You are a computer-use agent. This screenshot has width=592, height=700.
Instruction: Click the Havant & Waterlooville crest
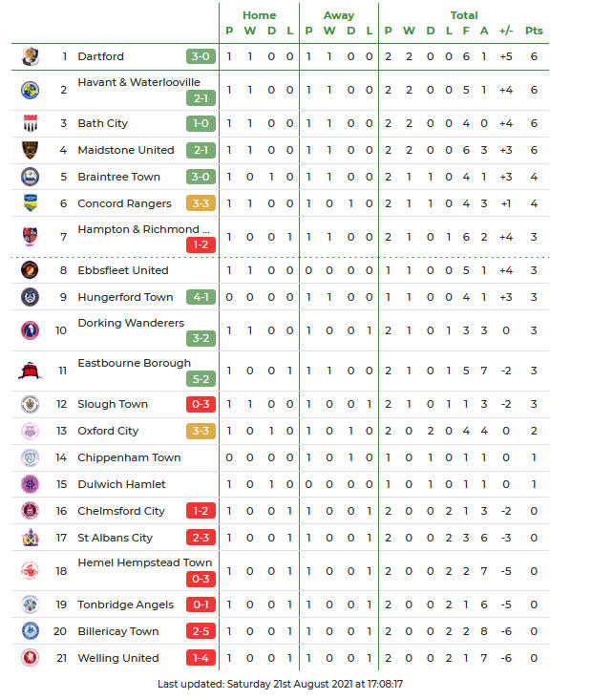coord(30,90)
